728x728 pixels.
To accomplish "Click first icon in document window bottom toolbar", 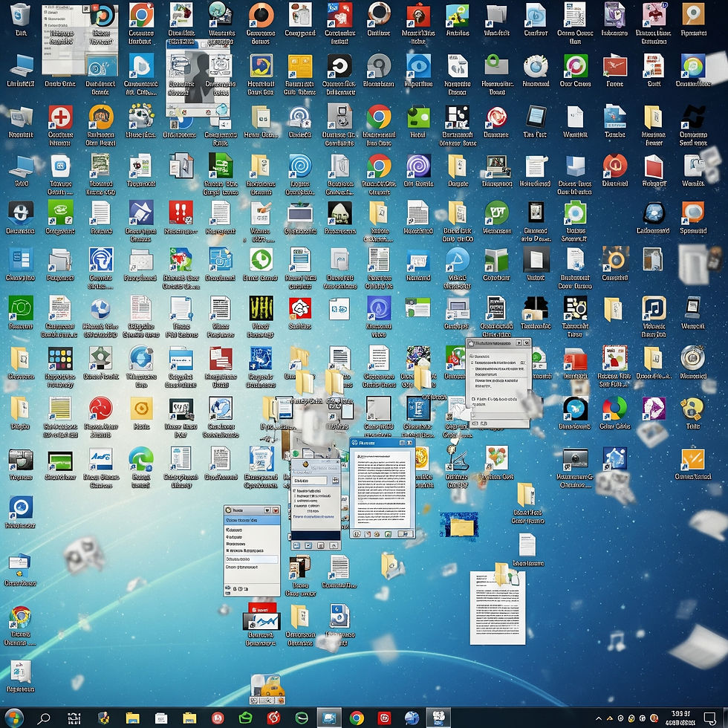I will pos(357,534).
